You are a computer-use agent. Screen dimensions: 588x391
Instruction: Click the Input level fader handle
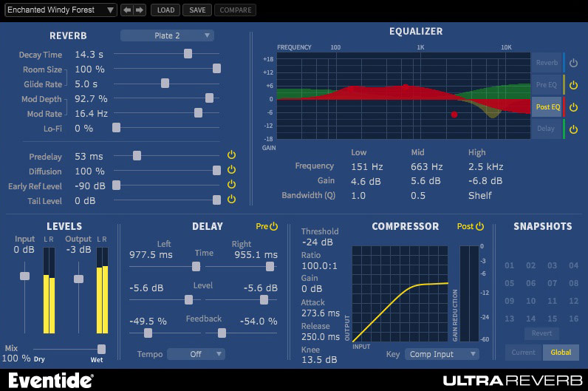(x=25, y=276)
